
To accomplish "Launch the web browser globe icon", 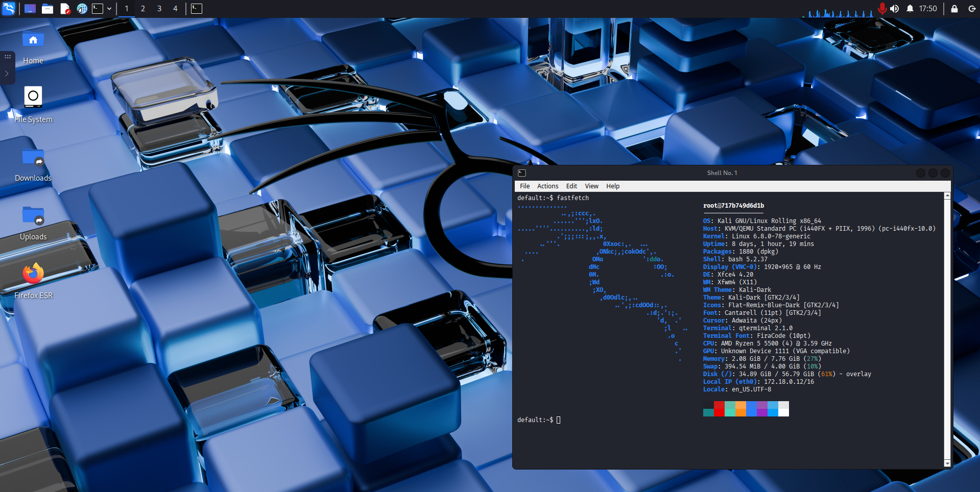I will (82, 9).
